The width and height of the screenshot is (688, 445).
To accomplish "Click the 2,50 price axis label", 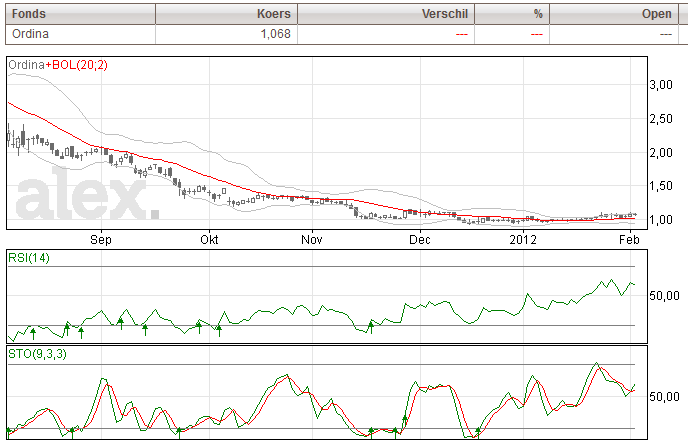I will 661,119.
